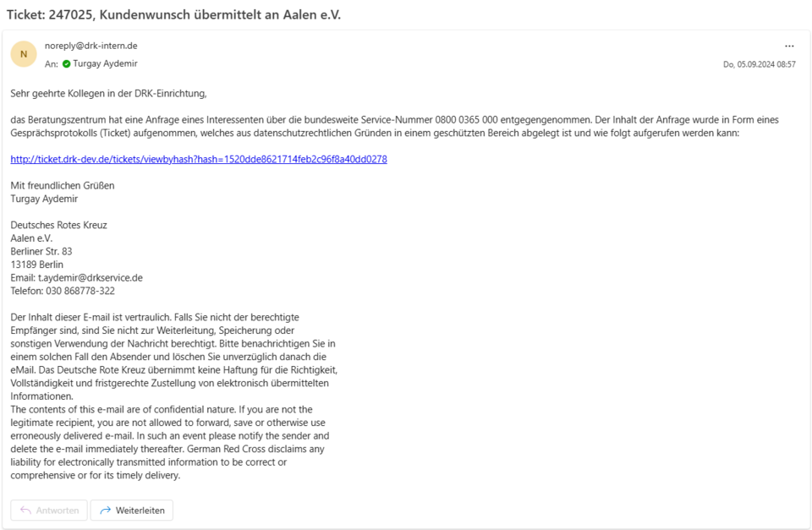Click the service number 0800 0365 000
Viewport: 812px width, 530px height.
466,120
